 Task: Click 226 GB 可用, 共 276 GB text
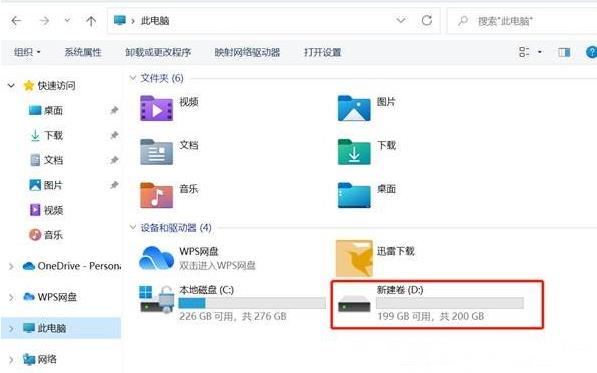coord(233,316)
